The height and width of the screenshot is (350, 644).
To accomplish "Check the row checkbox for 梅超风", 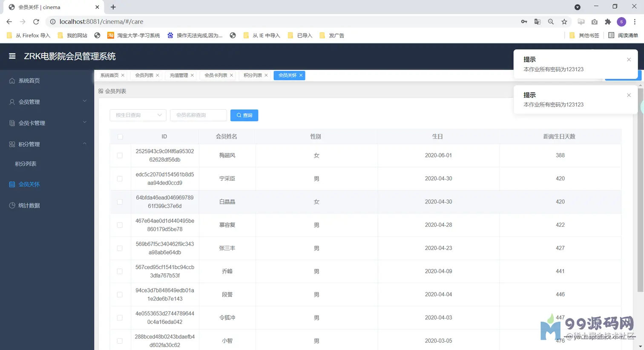I will click(x=120, y=156).
